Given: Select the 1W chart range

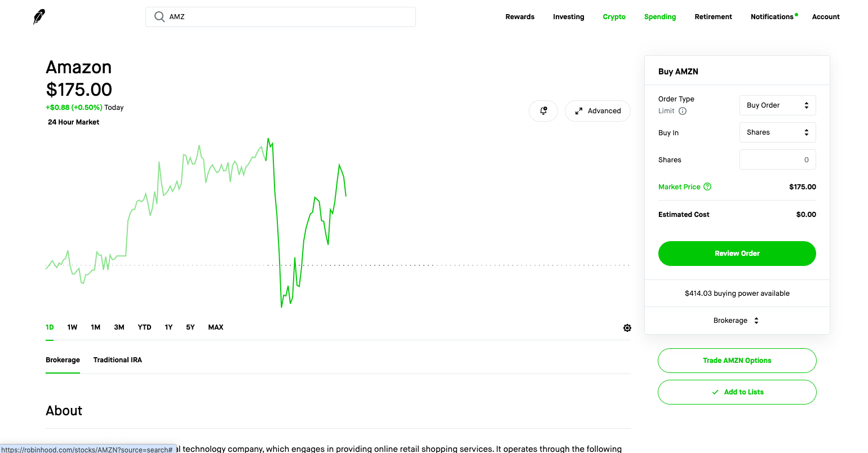Looking at the screenshot, I should 72,327.
